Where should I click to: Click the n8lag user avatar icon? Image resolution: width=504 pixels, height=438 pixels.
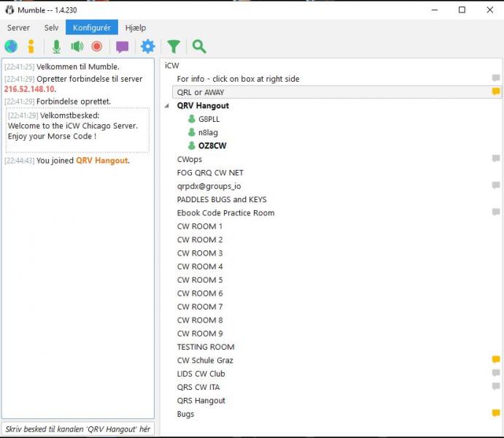[192, 132]
